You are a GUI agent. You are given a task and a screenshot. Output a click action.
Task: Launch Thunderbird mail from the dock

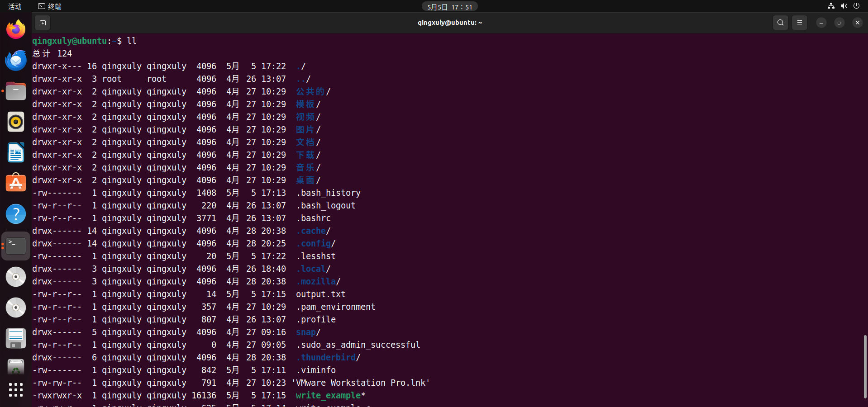point(16,60)
